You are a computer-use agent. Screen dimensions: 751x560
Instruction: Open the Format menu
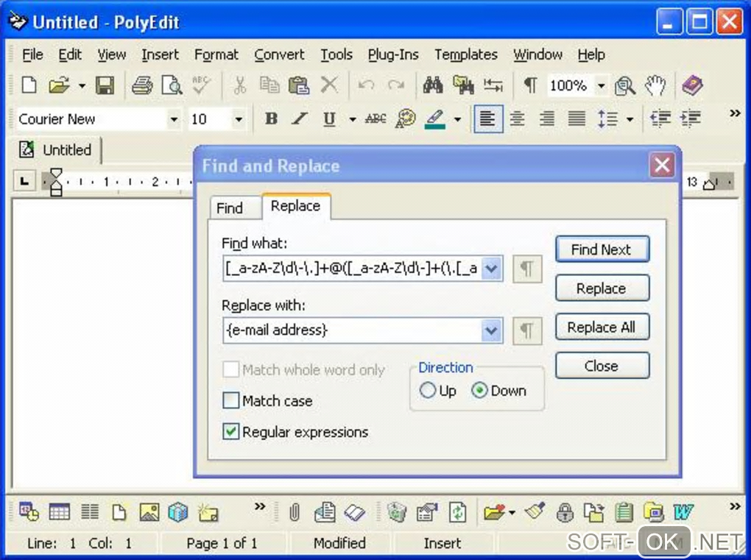pyautogui.click(x=216, y=54)
